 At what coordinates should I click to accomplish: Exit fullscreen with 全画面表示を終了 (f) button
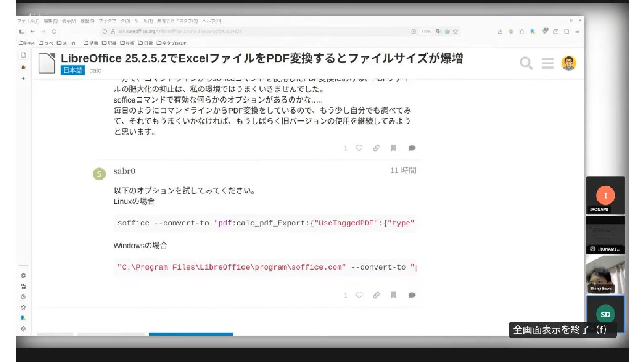[x=563, y=330]
